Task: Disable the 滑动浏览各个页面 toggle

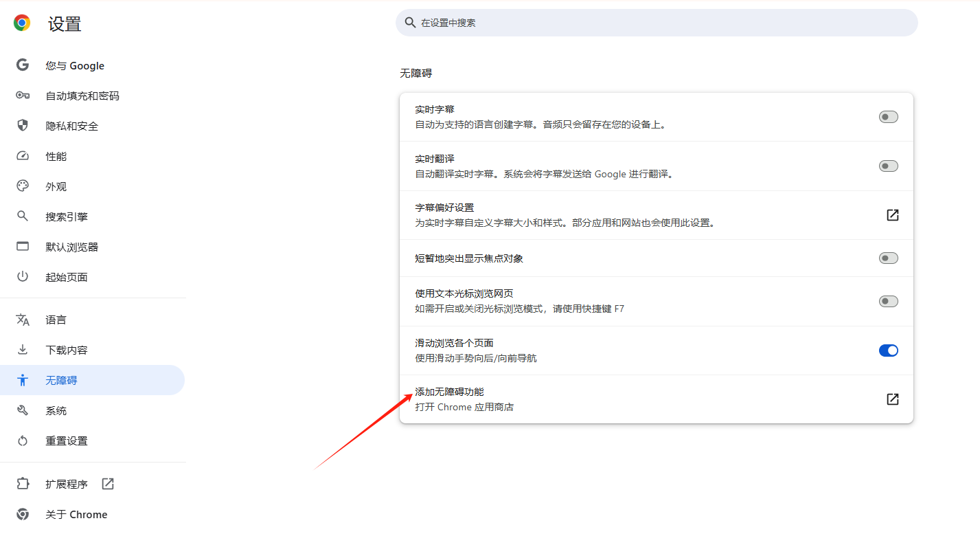Action: click(x=889, y=351)
